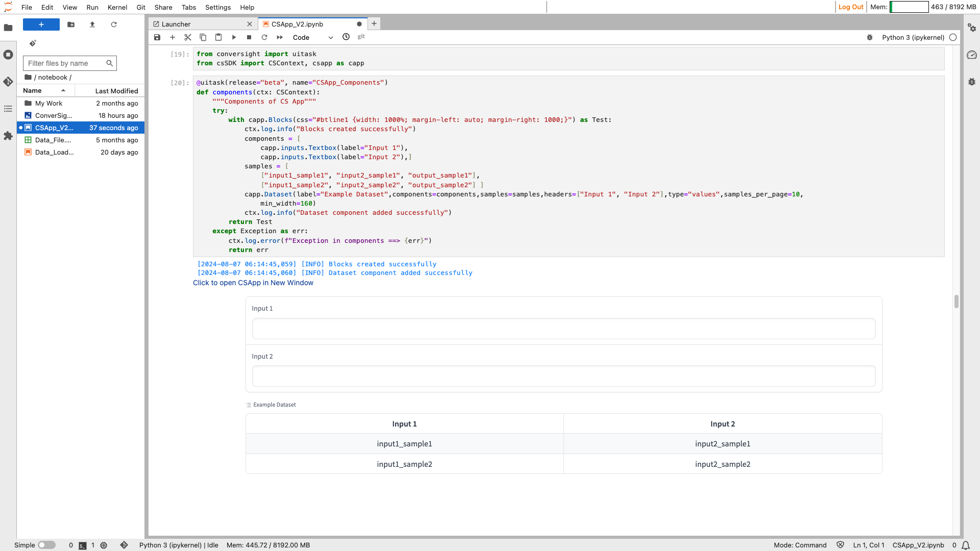This screenshot has width=980, height=551.
Task: Open the ConverSig... file in browser
Action: [x=81, y=115]
